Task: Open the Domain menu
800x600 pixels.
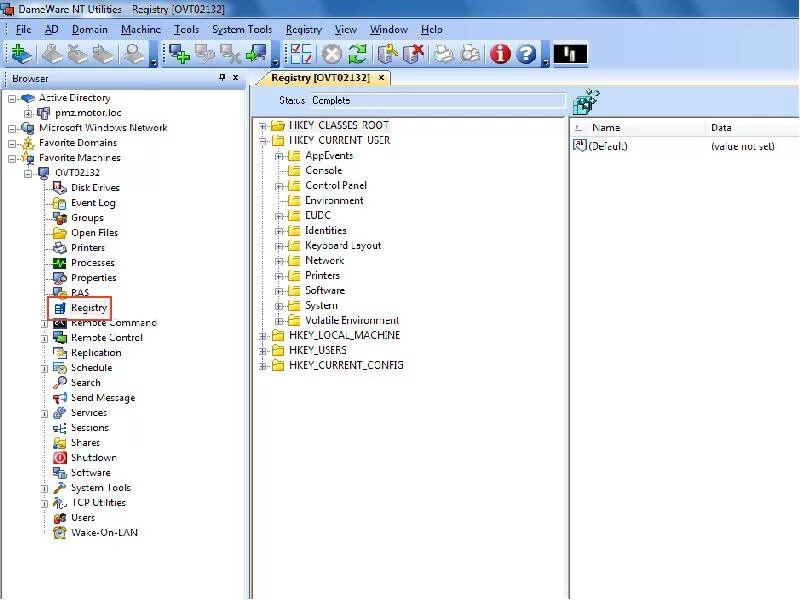Action: coord(90,30)
